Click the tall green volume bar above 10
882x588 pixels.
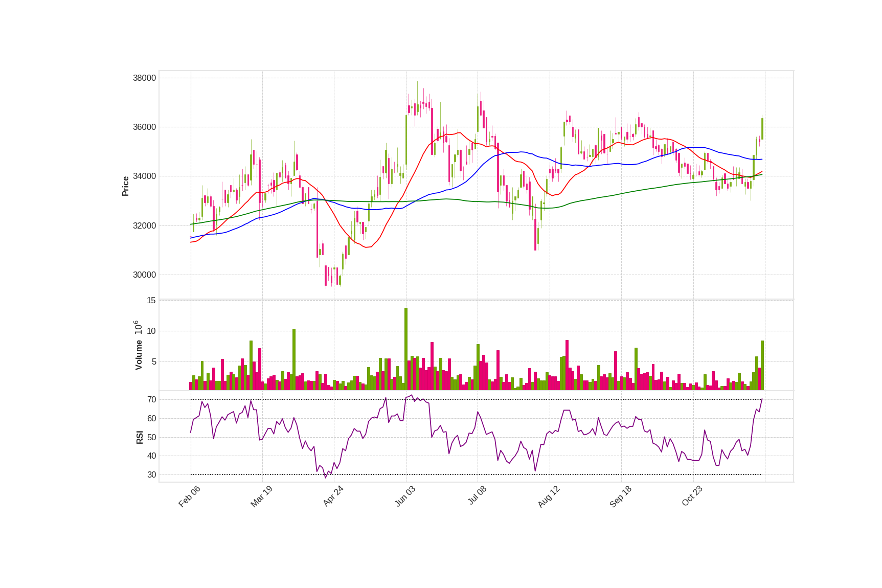[x=294, y=359]
